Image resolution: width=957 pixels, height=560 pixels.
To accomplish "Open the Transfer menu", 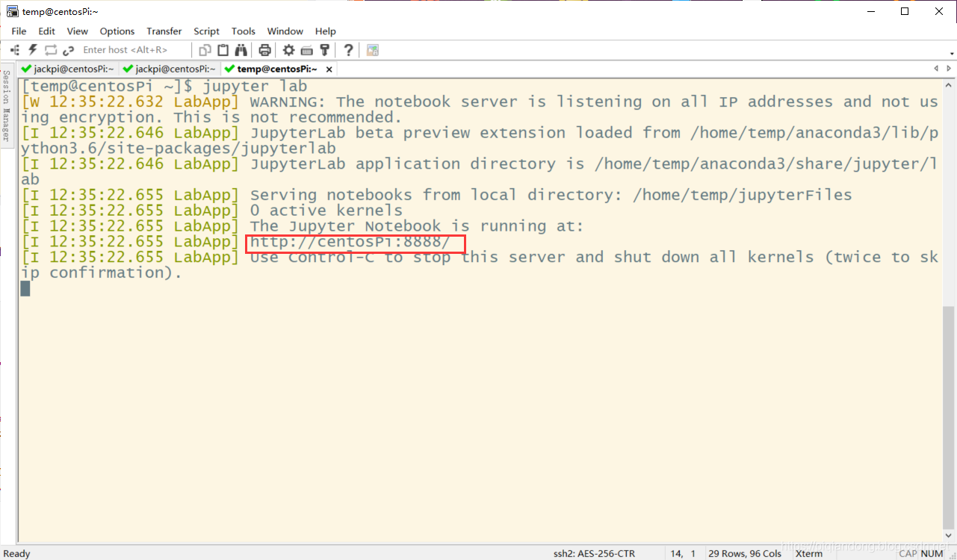I will pos(164,31).
